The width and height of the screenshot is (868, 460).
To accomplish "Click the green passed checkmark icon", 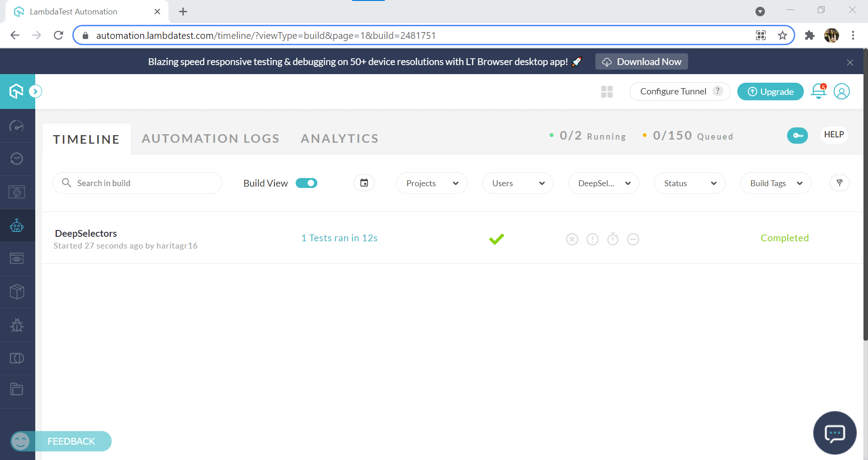I will coord(496,239).
